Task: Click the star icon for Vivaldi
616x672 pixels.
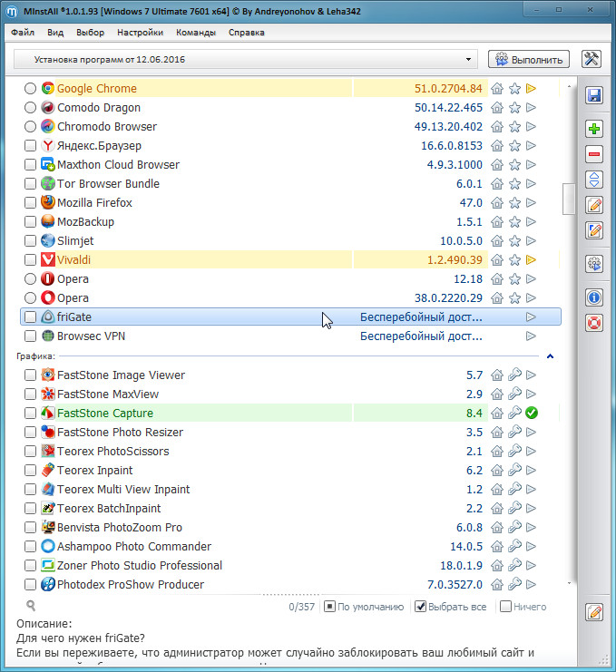Action: click(x=514, y=259)
